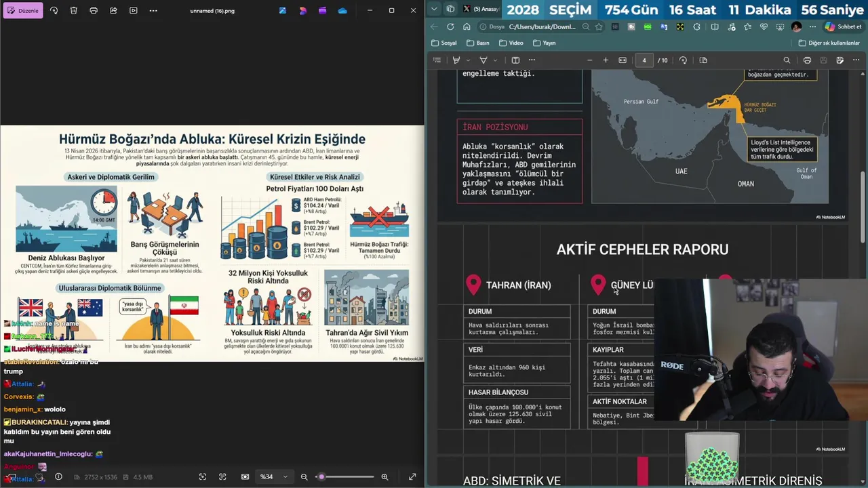Open PDF middle toolbar ellipsis menu
The image size is (868, 488).
[532, 60]
